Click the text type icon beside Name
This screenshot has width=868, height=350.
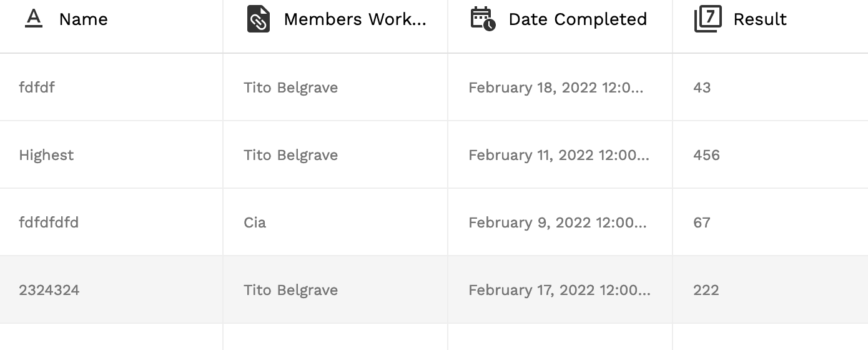pyautogui.click(x=34, y=19)
